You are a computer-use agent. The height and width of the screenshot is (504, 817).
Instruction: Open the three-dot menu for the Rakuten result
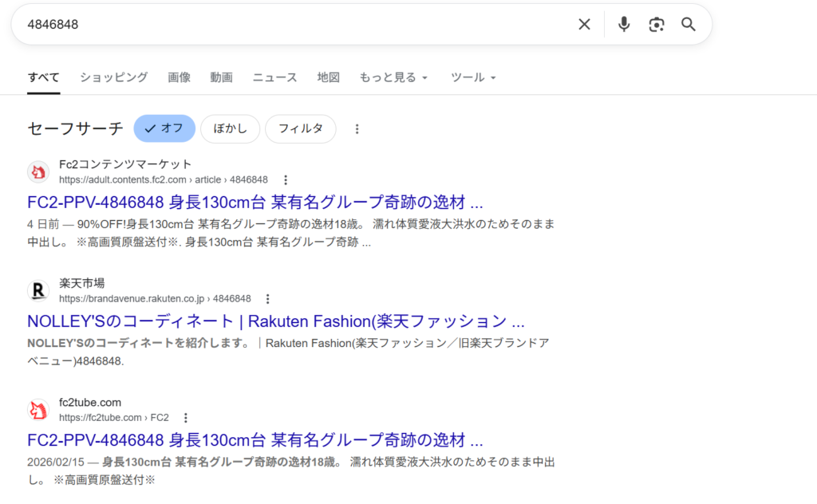click(267, 299)
